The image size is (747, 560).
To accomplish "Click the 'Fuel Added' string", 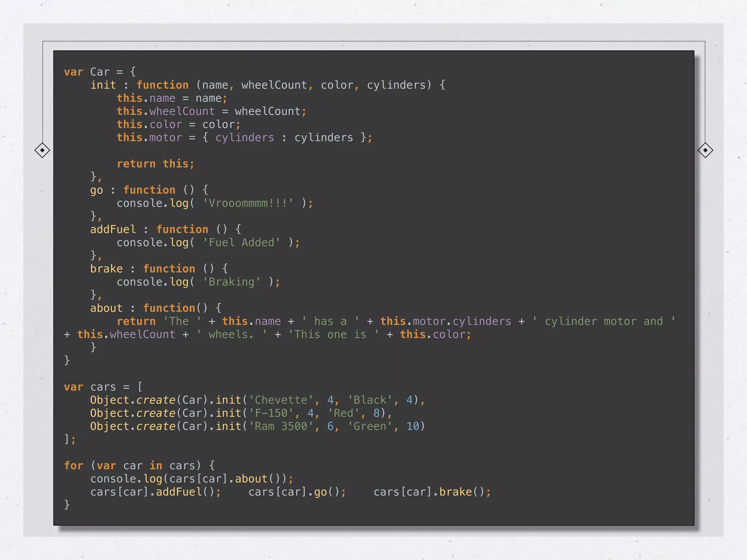I will pos(241,242).
